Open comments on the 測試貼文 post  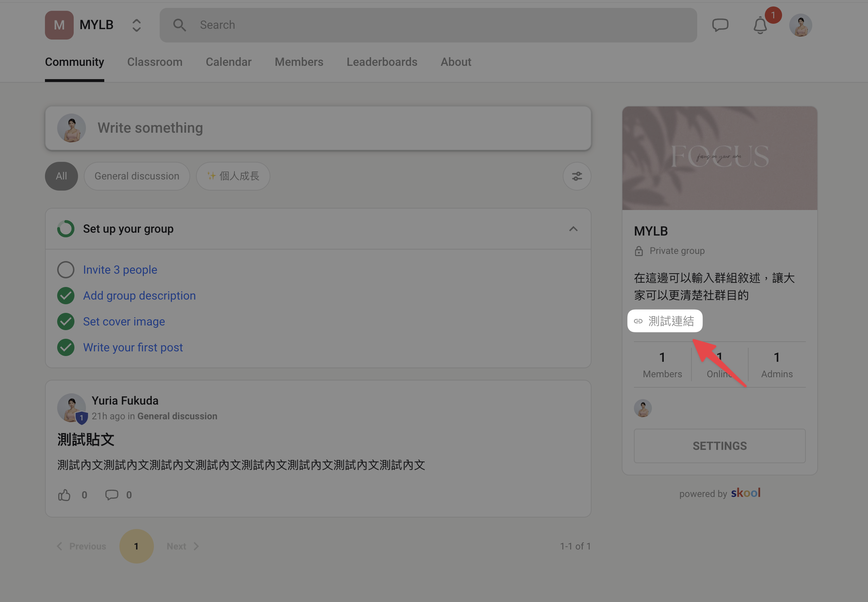[111, 494]
